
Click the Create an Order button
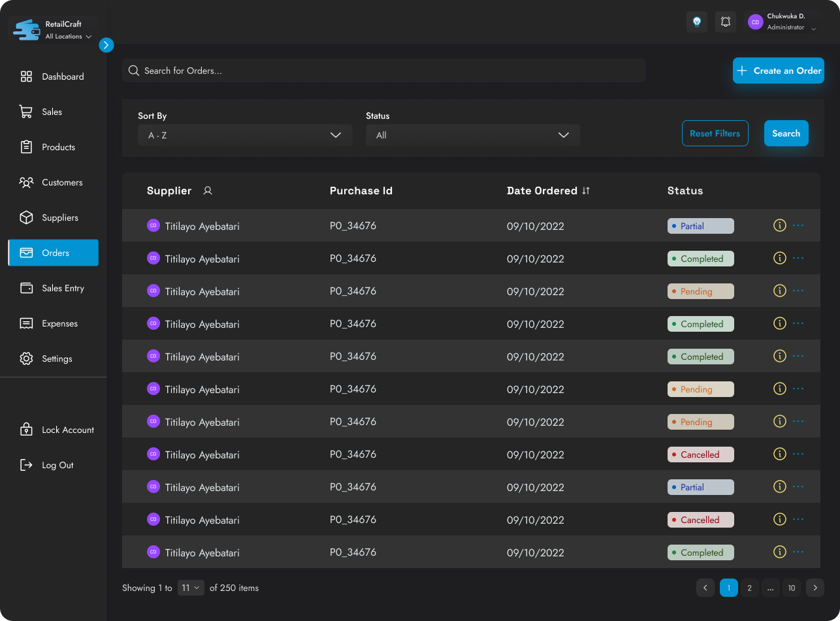point(778,71)
